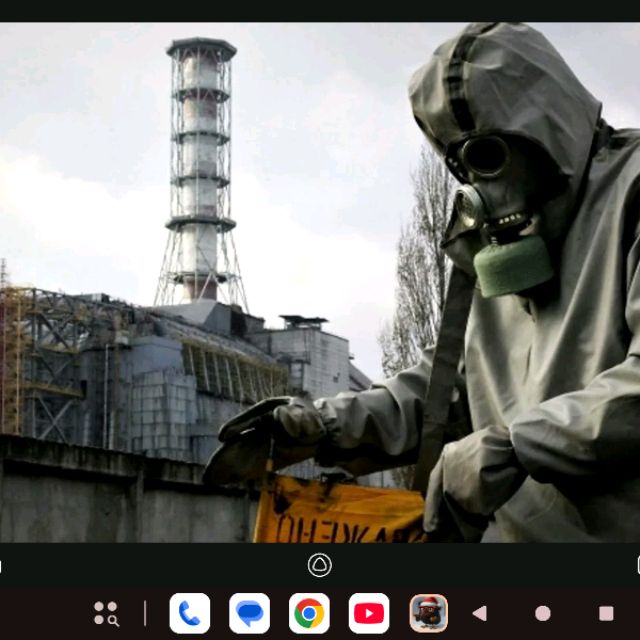Open the YouTube app
The image size is (640, 640).
(369, 613)
